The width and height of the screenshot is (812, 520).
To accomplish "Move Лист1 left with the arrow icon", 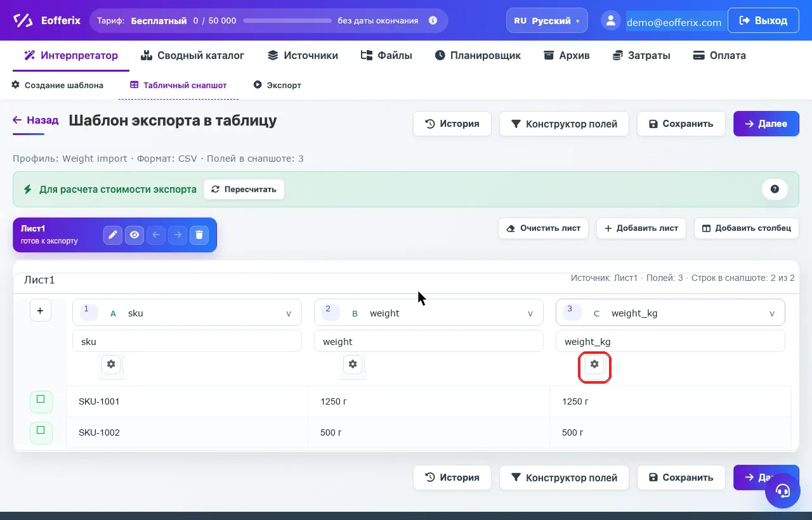I will pos(156,235).
